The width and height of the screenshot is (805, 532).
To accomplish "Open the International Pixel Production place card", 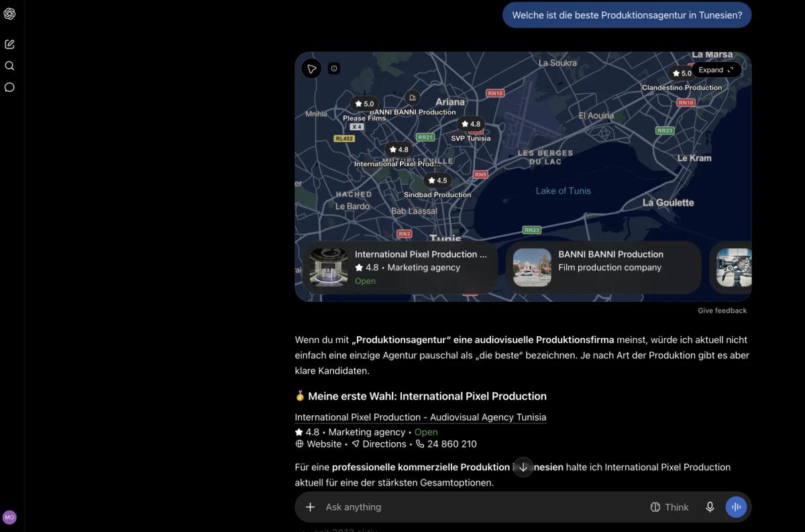I will tap(400, 267).
